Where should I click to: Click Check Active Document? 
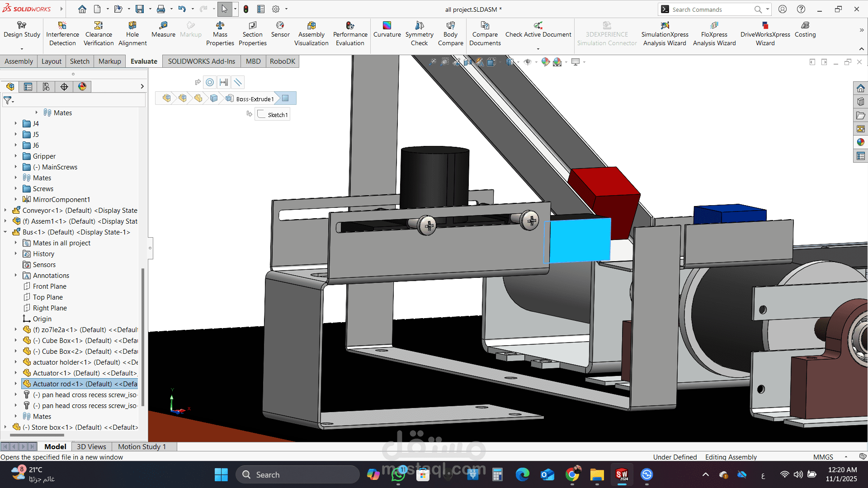click(538, 29)
